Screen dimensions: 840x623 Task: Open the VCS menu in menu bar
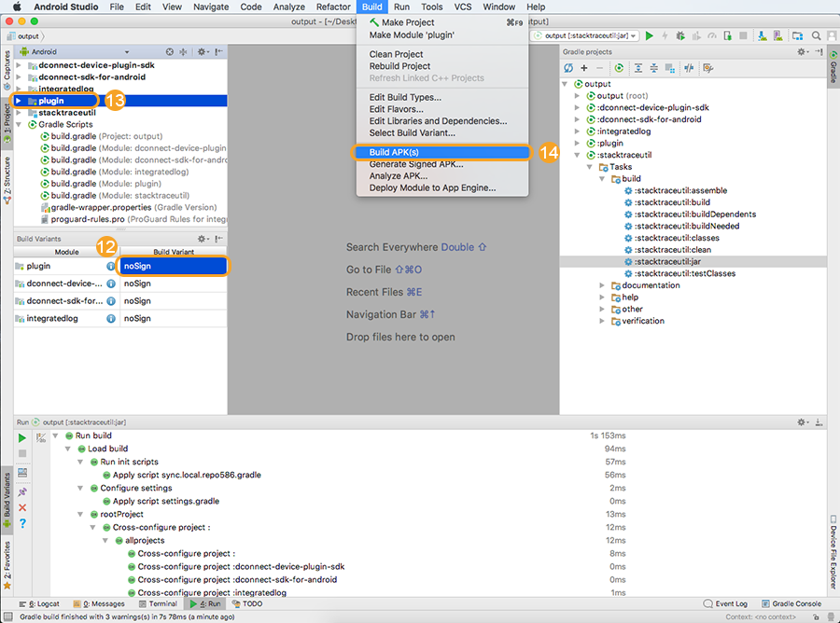click(463, 7)
